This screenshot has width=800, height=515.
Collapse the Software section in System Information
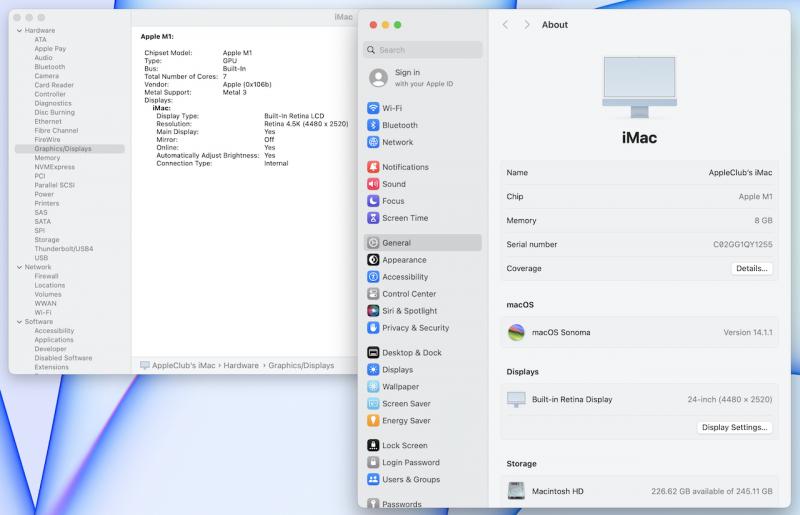19,322
